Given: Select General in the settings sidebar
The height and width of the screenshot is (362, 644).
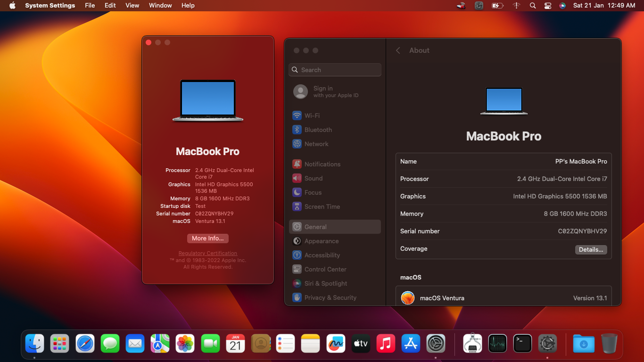Looking at the screenshot, I should pos(335,227).
